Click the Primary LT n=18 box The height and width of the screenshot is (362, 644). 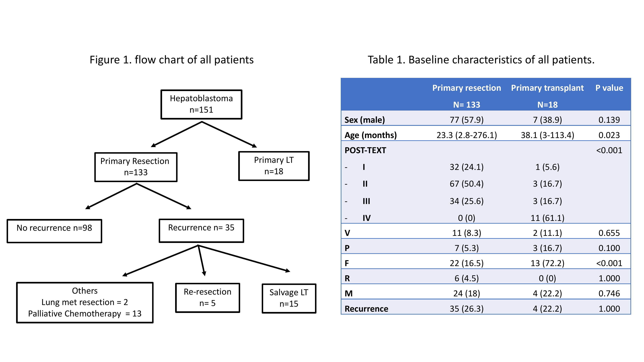pos(274,166)
